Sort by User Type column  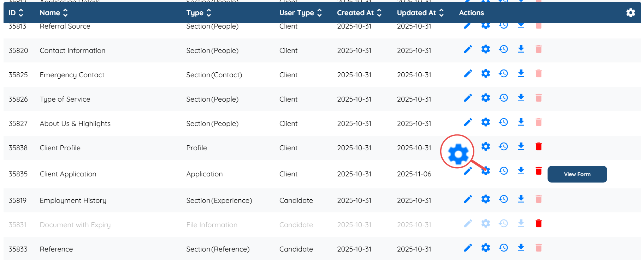pos(319,13)
